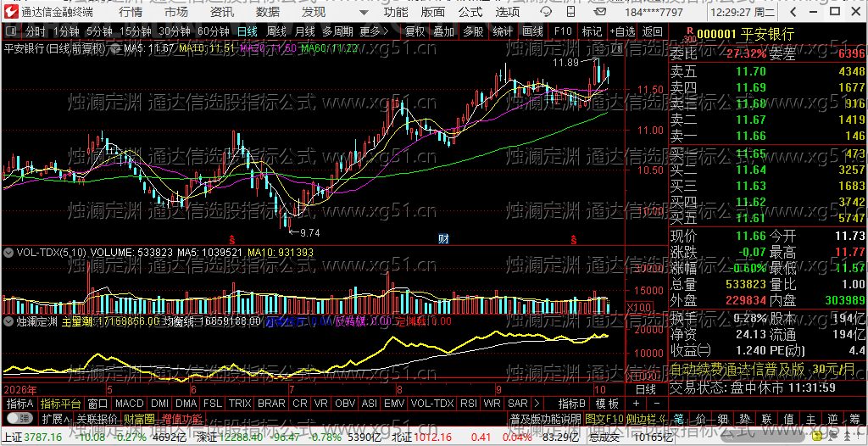
Task: Switch to 月线 monthly period
Action: tap(305, 31)
